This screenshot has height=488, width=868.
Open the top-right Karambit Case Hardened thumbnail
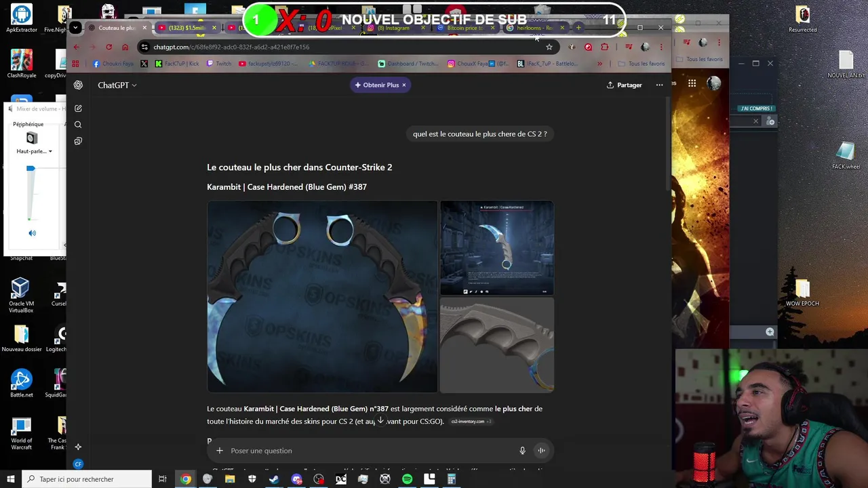[497, 247]
